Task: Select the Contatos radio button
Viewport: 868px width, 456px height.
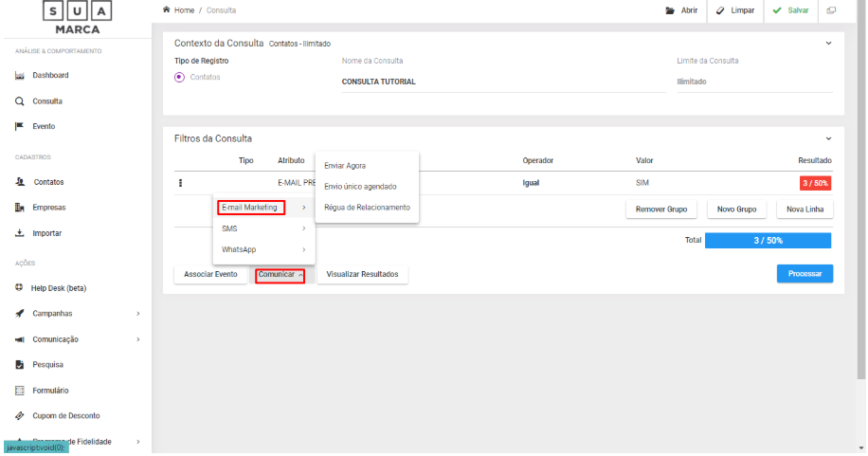Action: [x=179, y=78]
